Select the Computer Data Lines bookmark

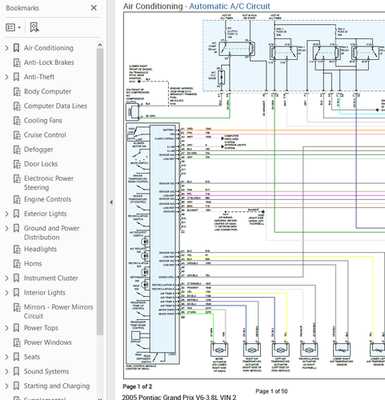pyautogui.click(x=55, y=106)
